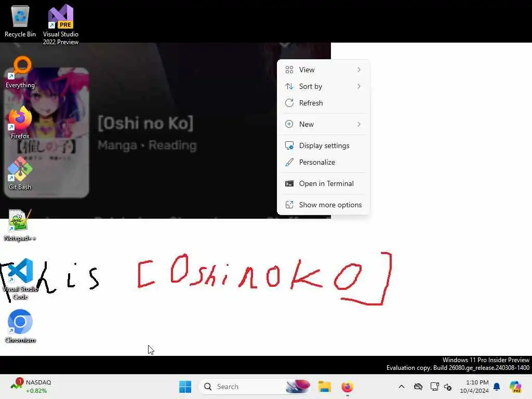Click the New plus icon

289,124
